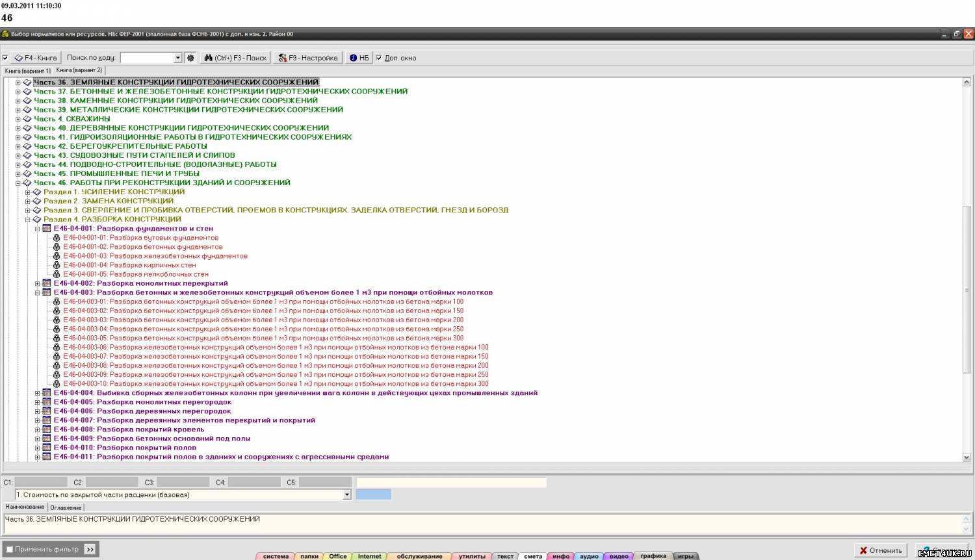Click the tree's vertical scrollbar thumb
Screen dimensions: 975x560
pyautogui.click(x=967, y=289)
